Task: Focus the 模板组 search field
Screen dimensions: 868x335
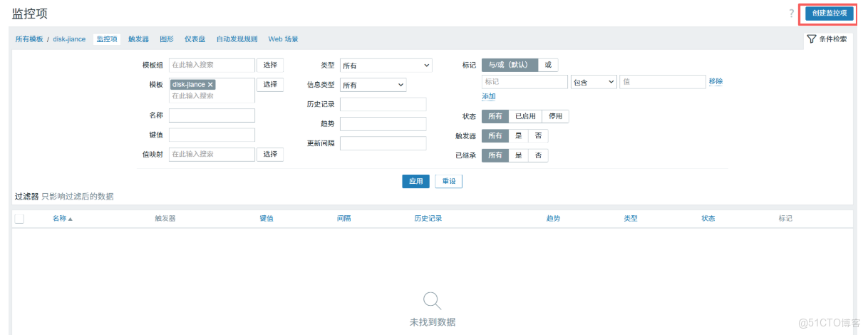Action: coord(212,65)
